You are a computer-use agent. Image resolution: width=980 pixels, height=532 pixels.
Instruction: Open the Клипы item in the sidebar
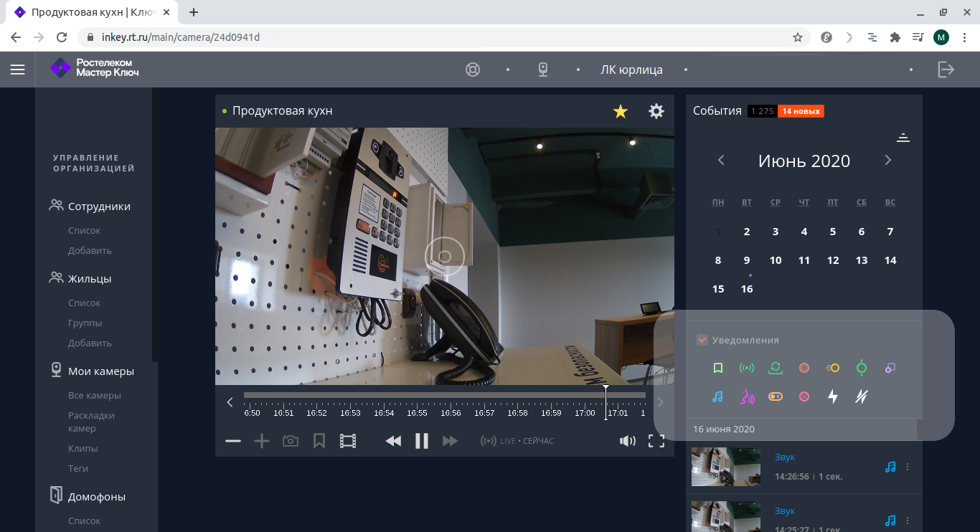pos(83,448)
